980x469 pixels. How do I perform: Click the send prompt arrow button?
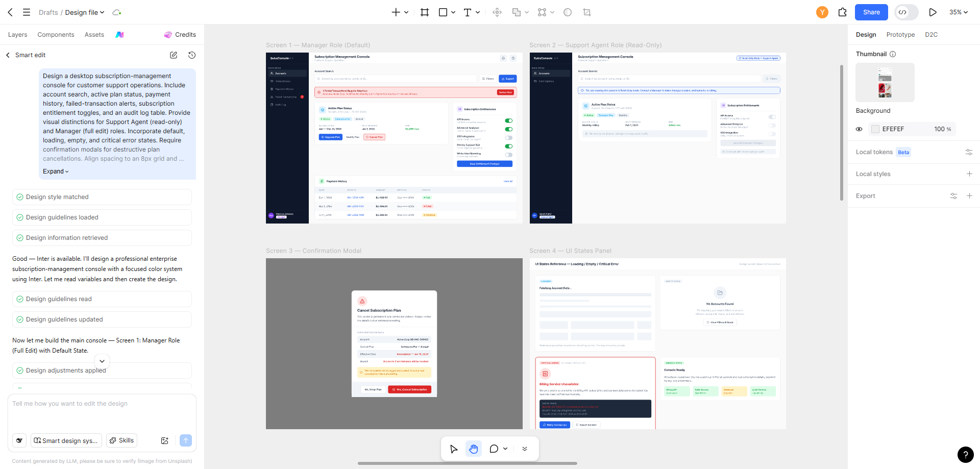tap(186, 440)
